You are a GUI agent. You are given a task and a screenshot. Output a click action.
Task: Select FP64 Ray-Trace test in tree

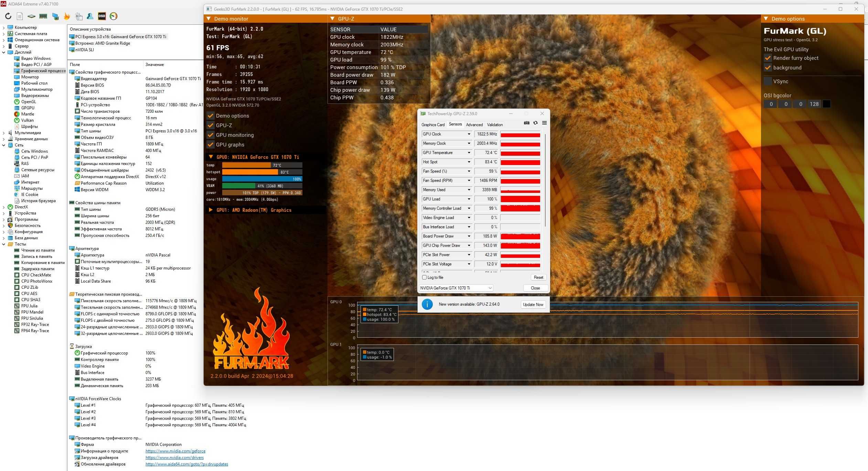click(x=35, y=331)
